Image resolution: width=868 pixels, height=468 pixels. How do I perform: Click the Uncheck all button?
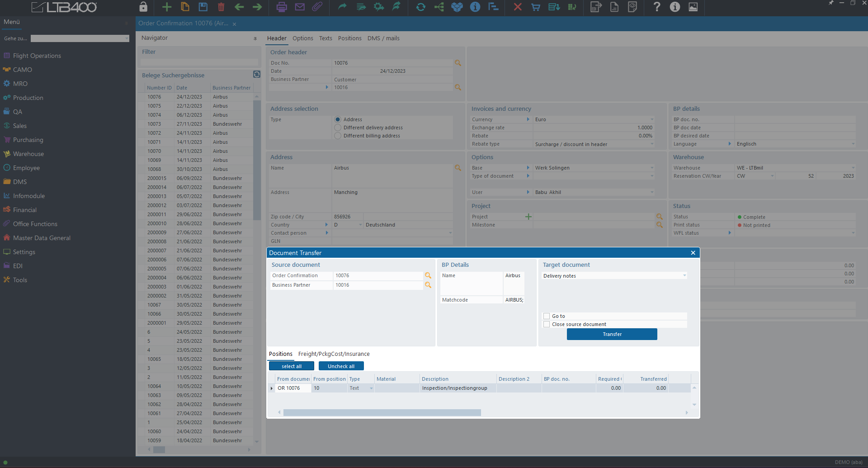tap(341, 366)
